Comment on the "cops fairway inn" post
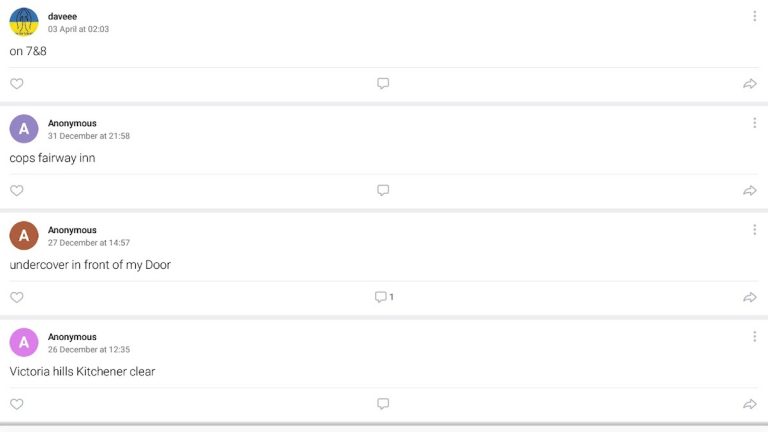The height and width of the screenshot is (432, 768). tap(383, 191)
